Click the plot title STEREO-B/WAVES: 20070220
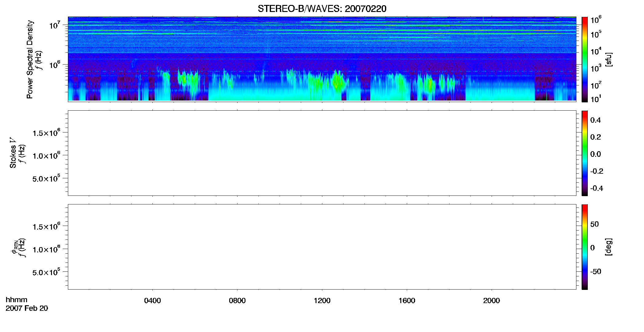Image resolution: width=644 pixels, height=332 pixels. point(322,9)
